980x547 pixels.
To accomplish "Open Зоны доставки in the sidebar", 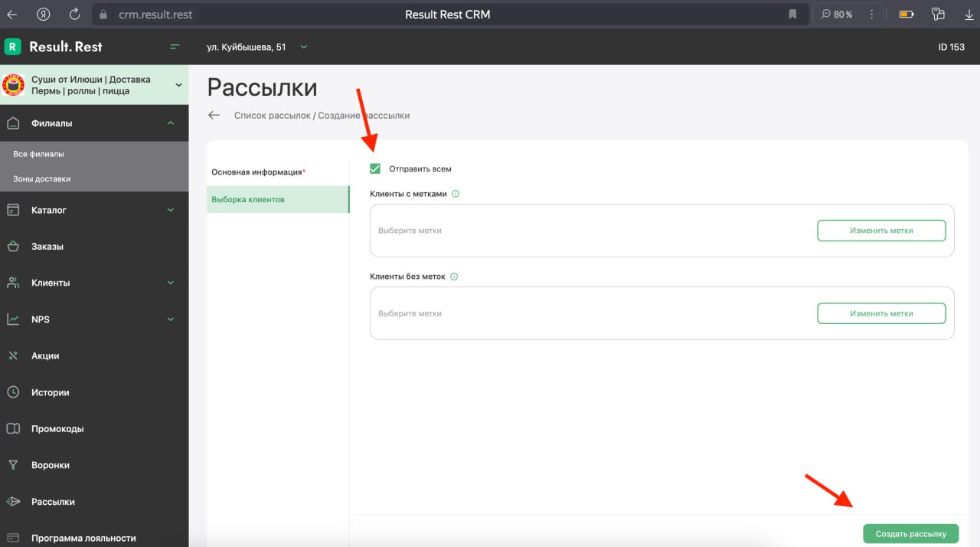I will [42, 179].
